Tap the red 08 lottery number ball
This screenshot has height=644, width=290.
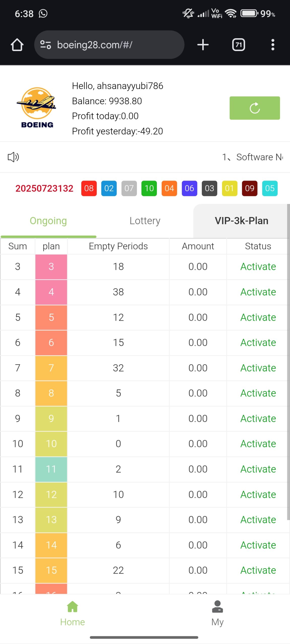(89, 188)
